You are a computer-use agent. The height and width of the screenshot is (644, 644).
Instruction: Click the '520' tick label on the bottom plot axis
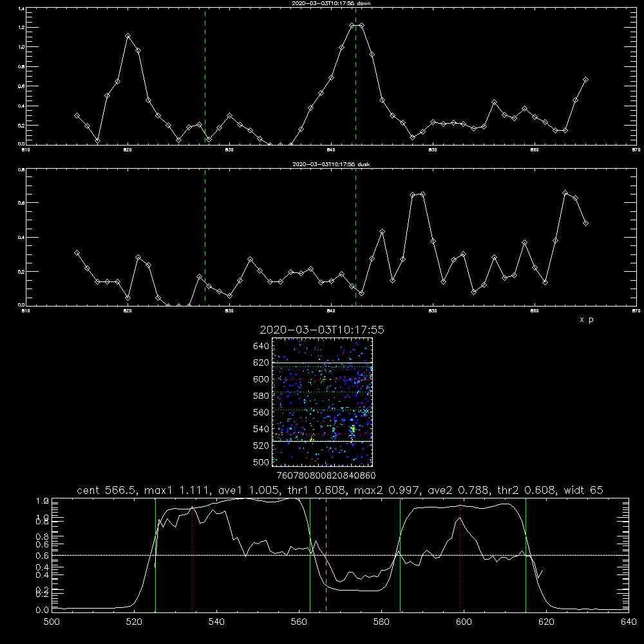(135, 622)
